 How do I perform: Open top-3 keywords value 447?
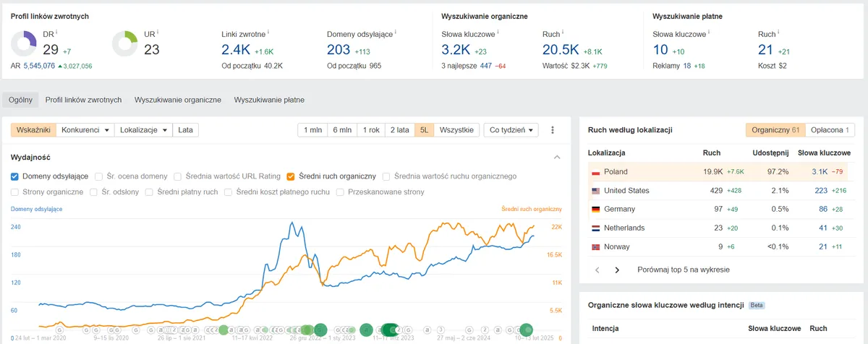486,66
